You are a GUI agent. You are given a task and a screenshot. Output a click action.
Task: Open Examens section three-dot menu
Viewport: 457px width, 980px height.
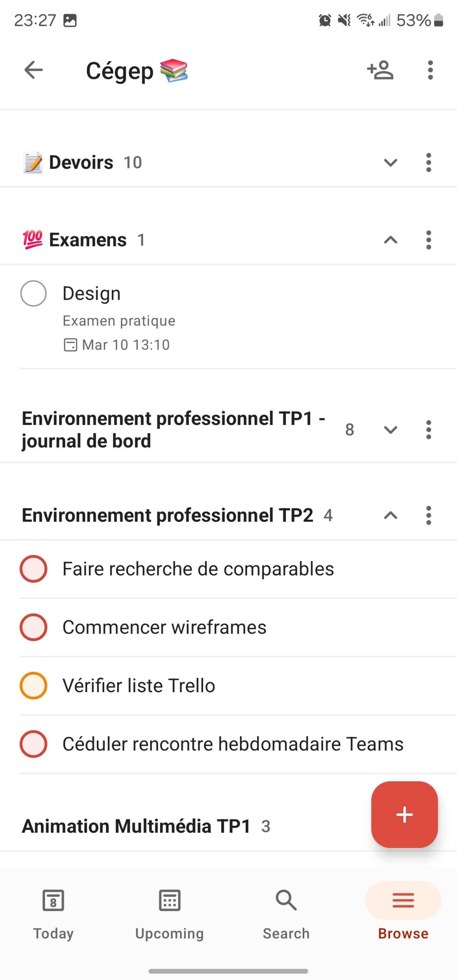point(429,240)
